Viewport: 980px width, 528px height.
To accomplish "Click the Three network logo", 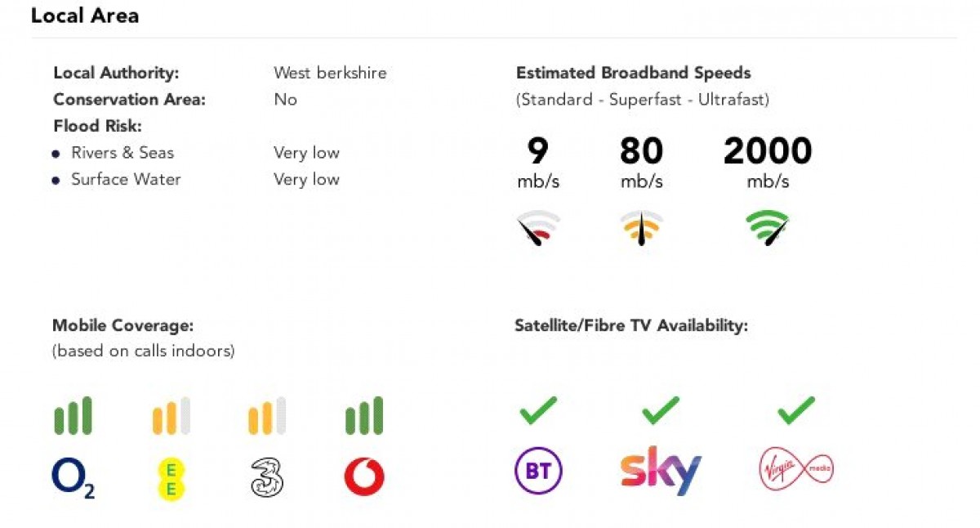I will point(267,478).
